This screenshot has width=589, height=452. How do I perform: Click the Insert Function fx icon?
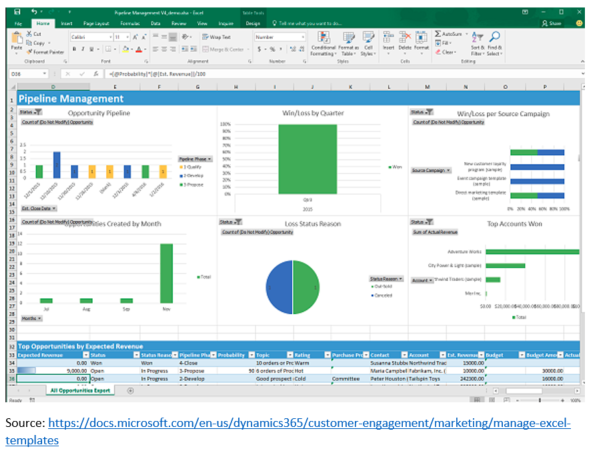coord(96,74)
